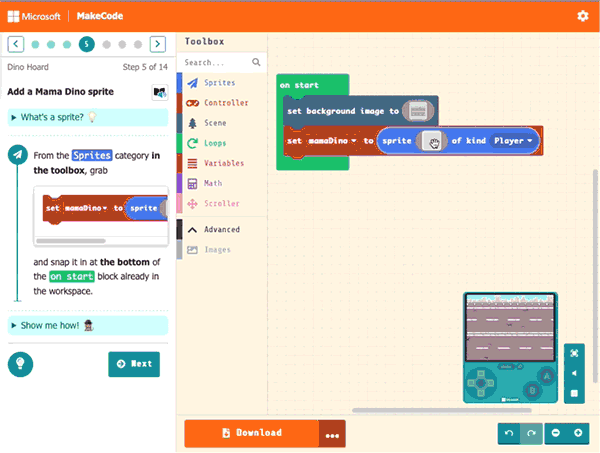Open the Loops toolbox category
The height and width of the screenshot is (453, 600).
point(222,143)
